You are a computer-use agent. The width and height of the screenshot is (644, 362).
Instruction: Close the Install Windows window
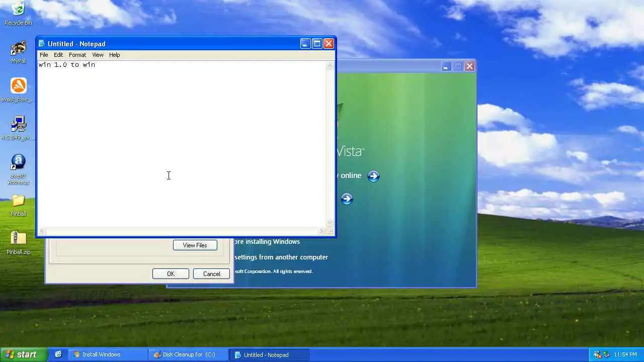469,66
